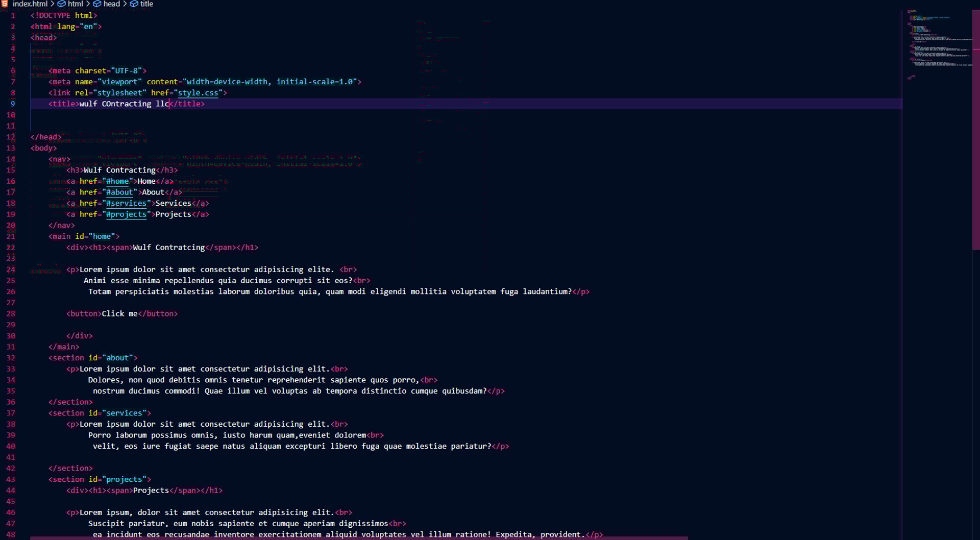The image size is (980, 540).
Task: Click the HTML file icon in the breadcrumb
Action: point(5,4)
